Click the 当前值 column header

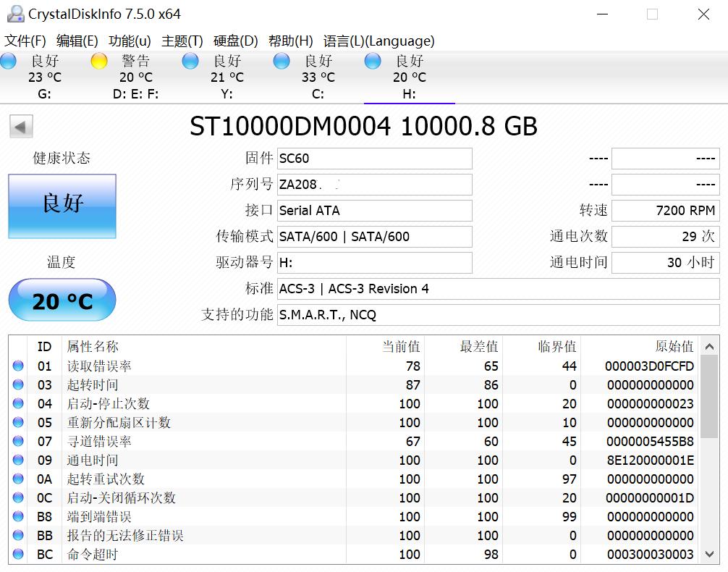click(401, 347)
